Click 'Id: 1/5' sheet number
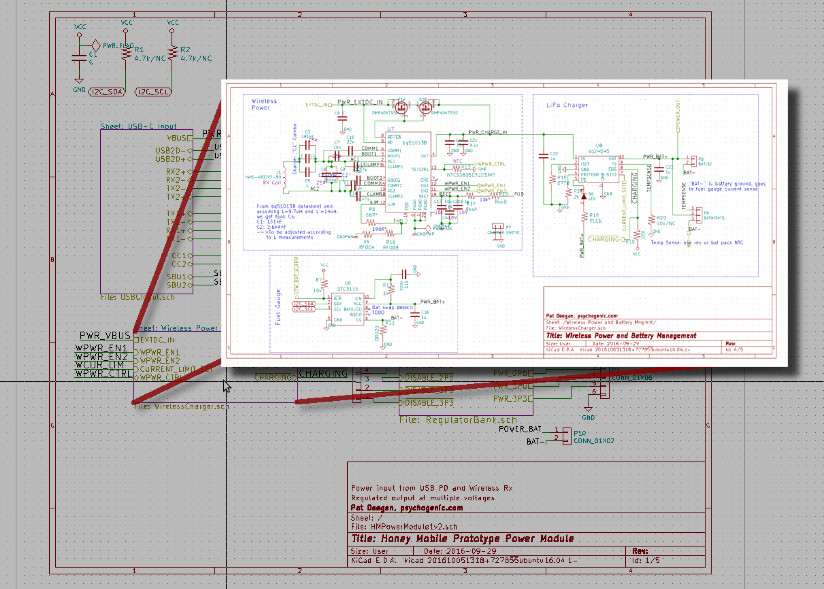Screen dimensions: 824x589 (646, 561)
